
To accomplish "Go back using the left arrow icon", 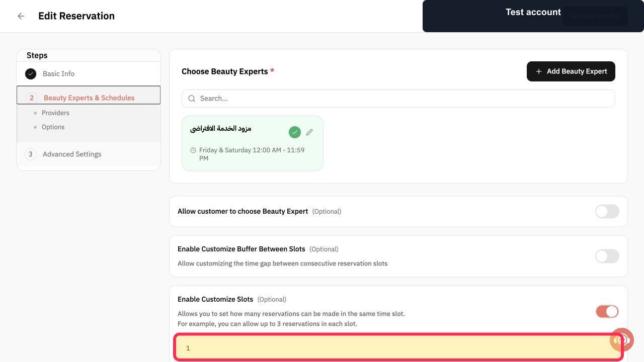I will click(x=21, y=16).
